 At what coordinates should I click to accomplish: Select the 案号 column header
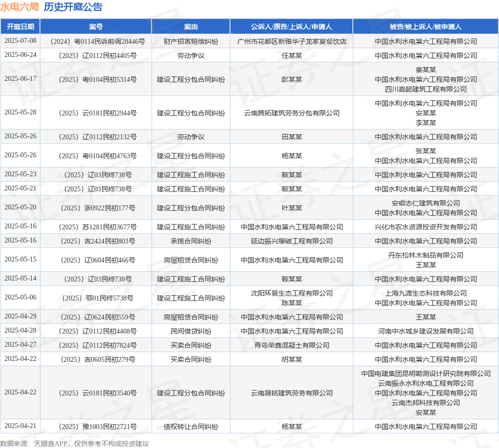96,27
